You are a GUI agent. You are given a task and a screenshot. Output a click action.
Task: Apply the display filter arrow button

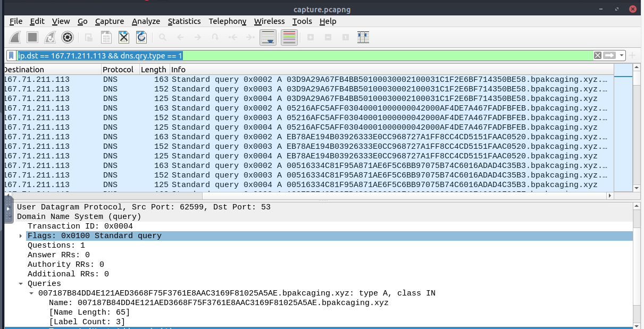click(x=609, y=56)
